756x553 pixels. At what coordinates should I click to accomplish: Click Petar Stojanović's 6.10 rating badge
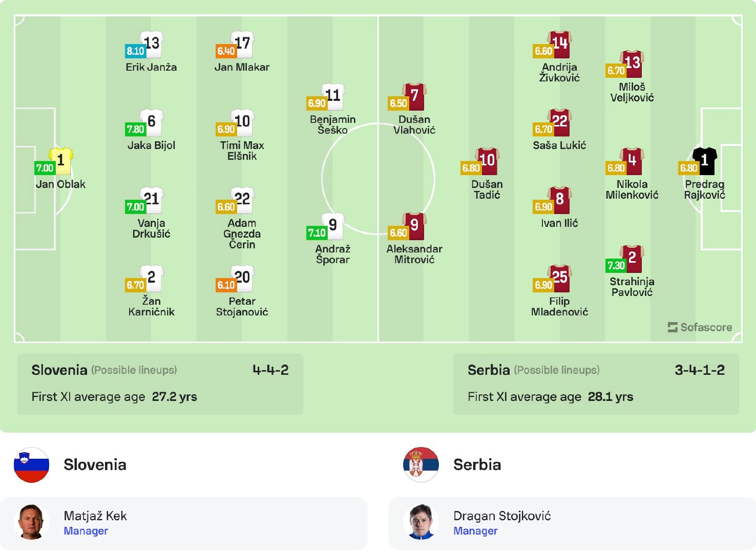226,285
